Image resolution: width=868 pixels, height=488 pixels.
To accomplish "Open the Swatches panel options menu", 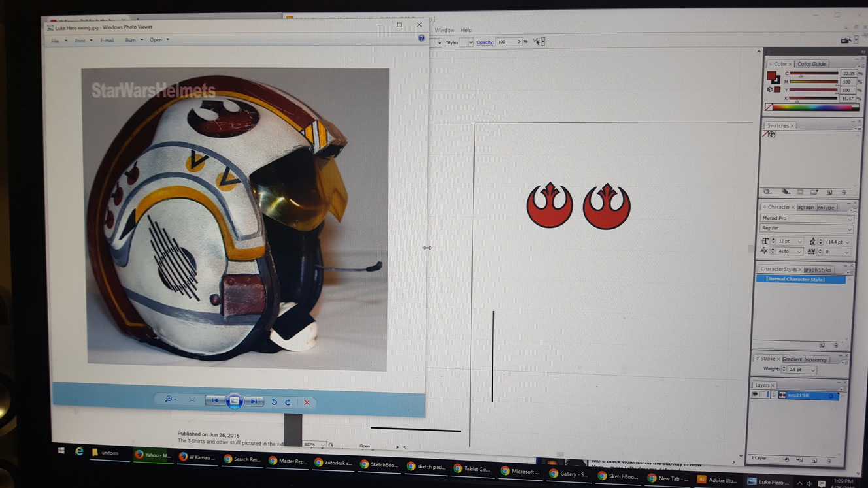I will (858, 129).
